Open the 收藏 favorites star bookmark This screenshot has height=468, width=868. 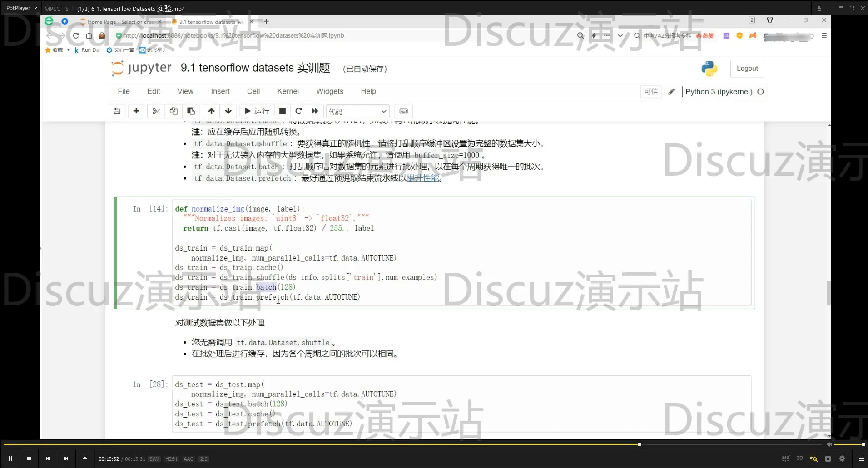pos(54,50)
